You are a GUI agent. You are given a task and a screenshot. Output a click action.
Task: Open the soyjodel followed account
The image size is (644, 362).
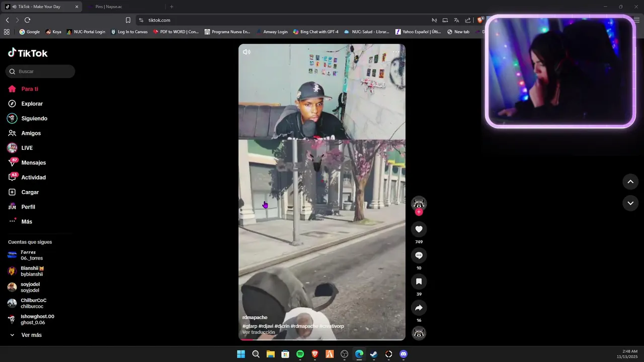30,287
